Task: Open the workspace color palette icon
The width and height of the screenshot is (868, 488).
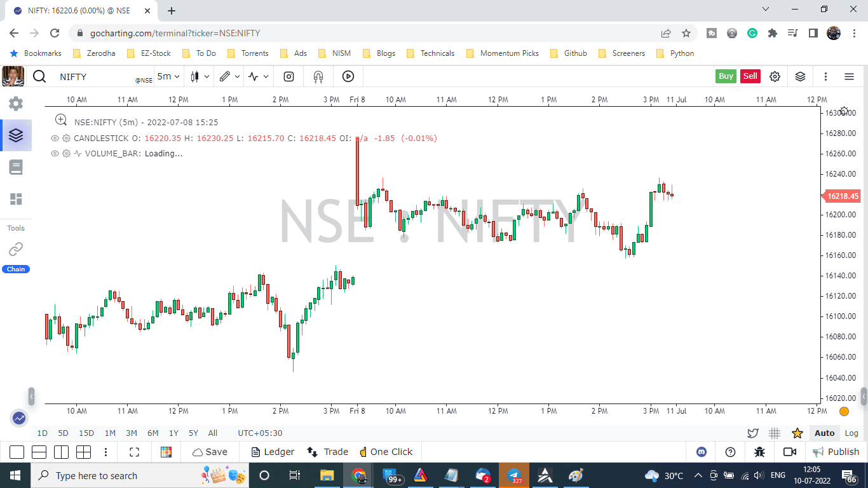Action: pos(166,452)
